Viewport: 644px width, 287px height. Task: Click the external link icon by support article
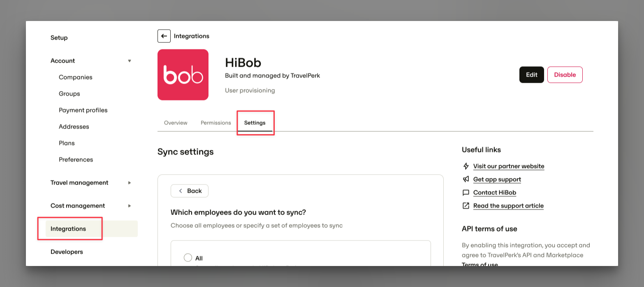[x=466, y=206]
